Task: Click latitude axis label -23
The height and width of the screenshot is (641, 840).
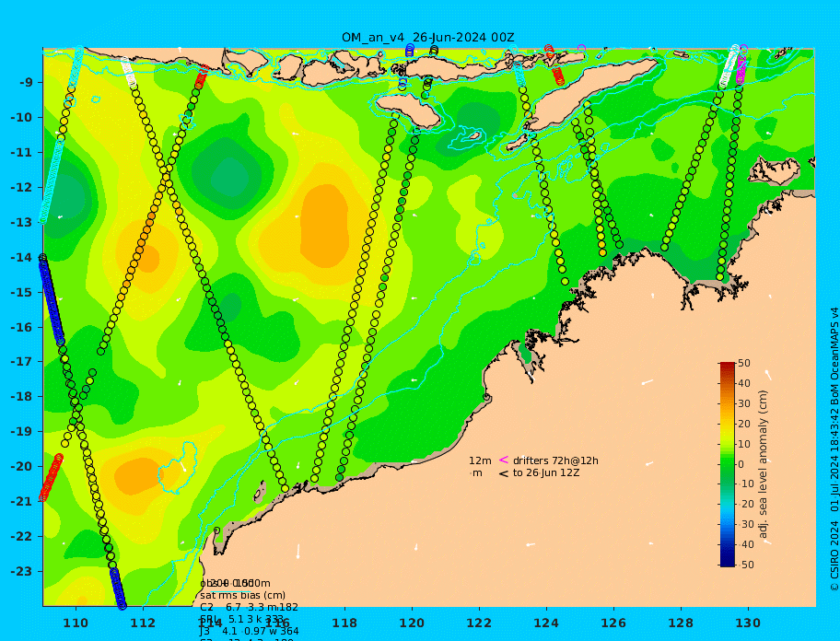Action: [21, 571]
